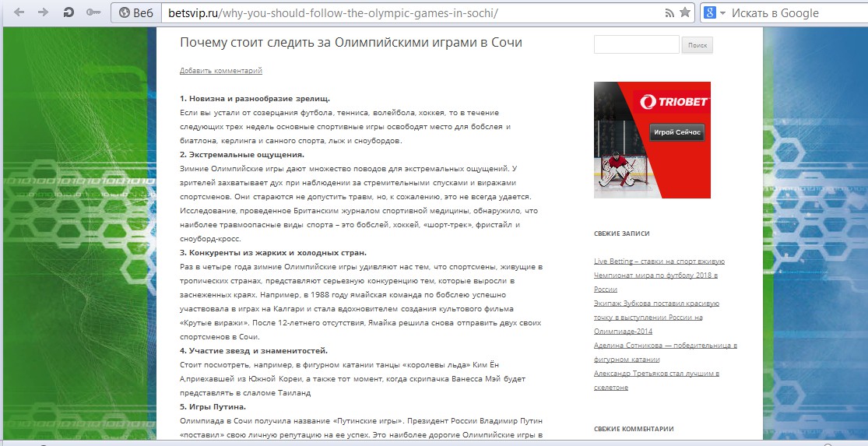Open the Google search engine dropdown
The image size is (868, 446).
pyautogui.click(x=715, y=12)
